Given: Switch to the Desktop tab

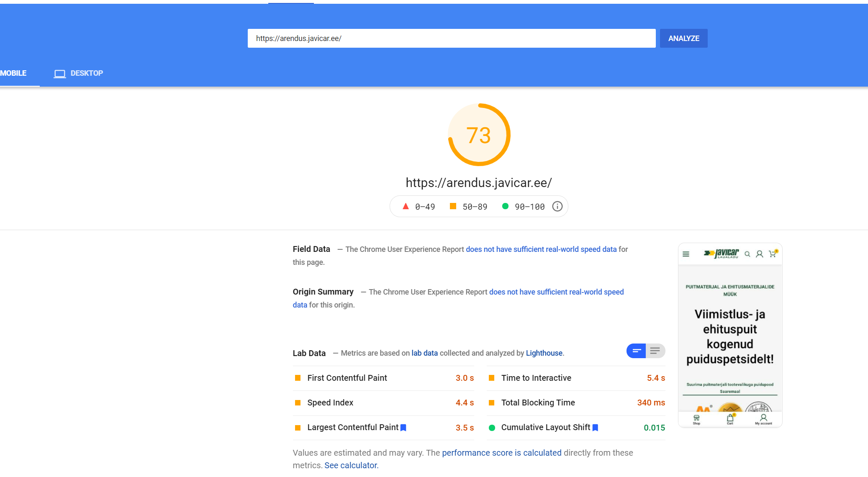Looking at the screenshot, I should point(86,73).
